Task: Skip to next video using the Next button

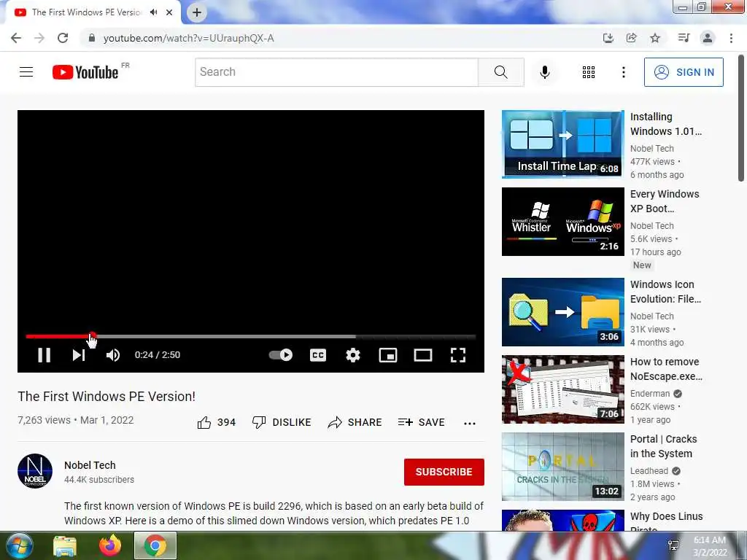Action: coord(79,355)
